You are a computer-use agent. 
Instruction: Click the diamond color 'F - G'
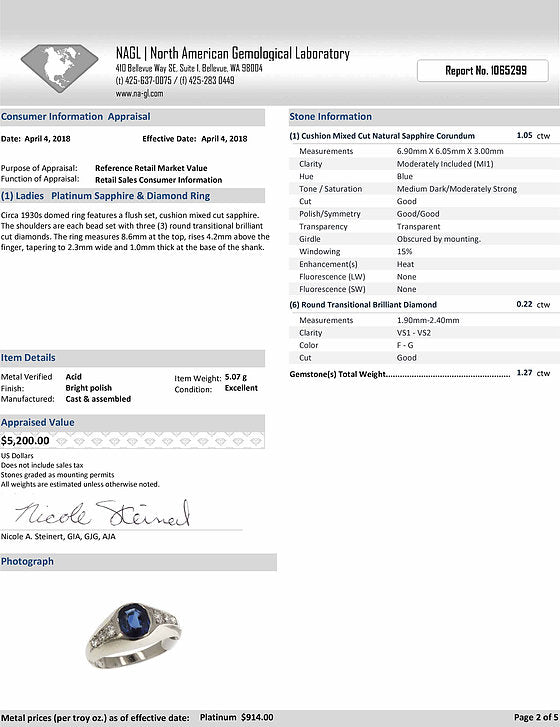(405, 345)
